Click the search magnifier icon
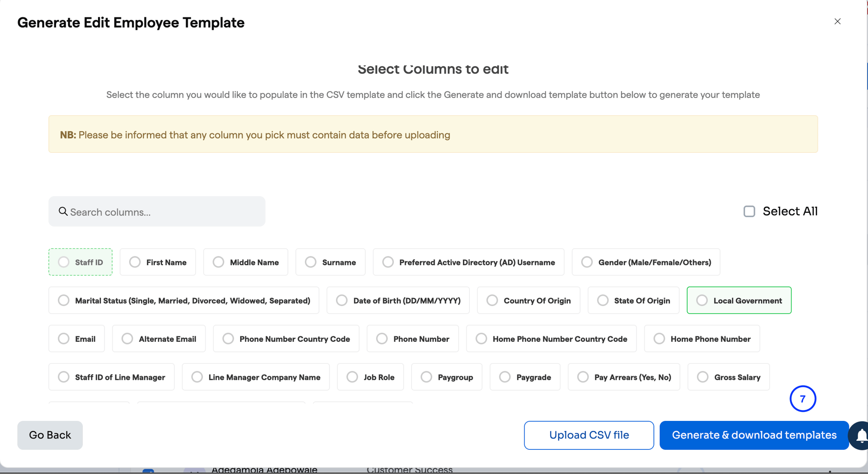Image resolution: width=868 pixels, height=474 pixels. click(63, 211)
